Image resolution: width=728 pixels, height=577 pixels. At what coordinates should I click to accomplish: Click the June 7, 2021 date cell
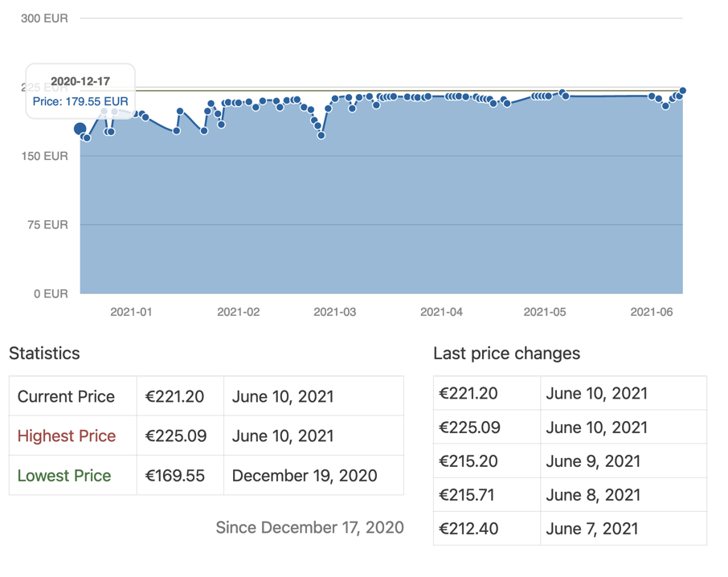[624, 529]
